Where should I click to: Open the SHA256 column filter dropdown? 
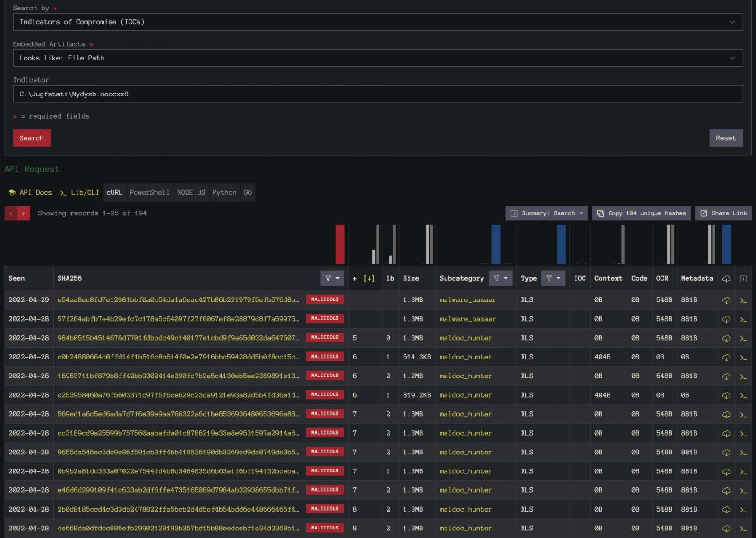(332, 278)
